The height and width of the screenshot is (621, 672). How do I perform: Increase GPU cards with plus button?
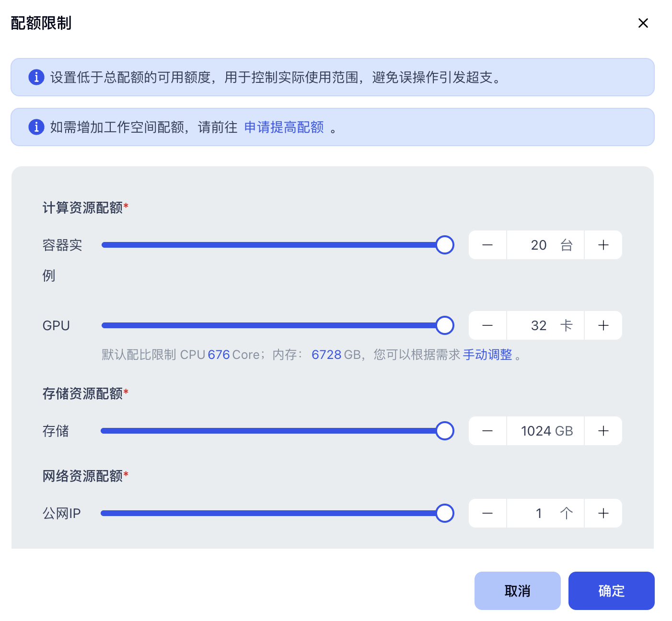tap(603, 325)
